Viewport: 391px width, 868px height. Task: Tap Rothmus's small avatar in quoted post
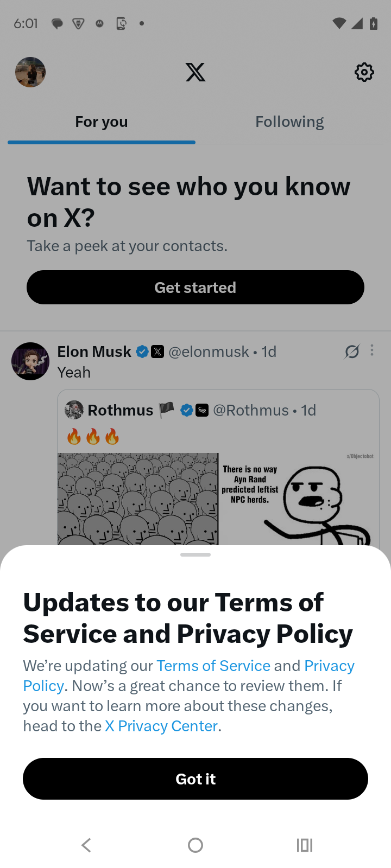74,410
